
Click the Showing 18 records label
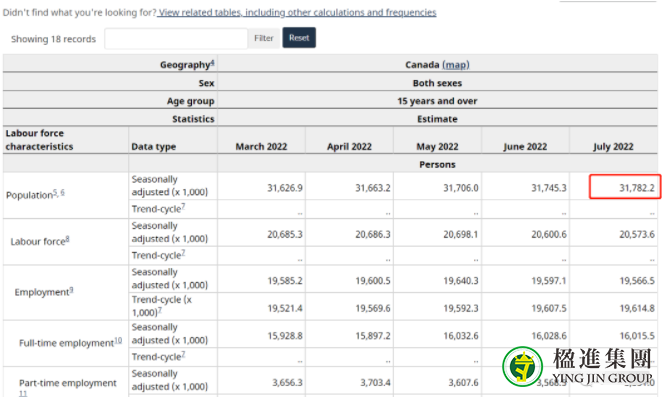[x=54, y=39]
